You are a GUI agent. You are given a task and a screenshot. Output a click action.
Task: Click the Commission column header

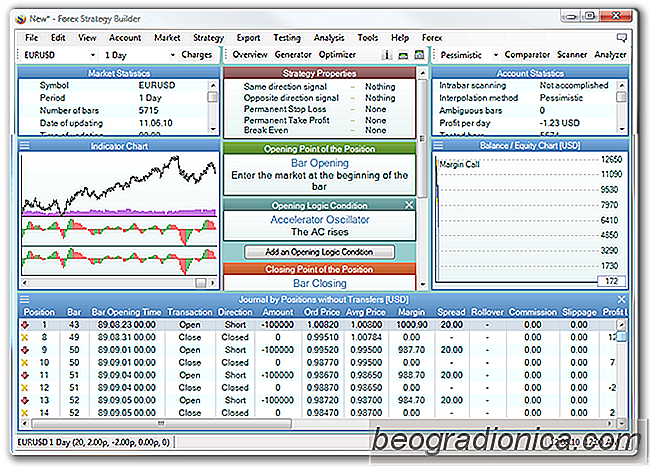point(533,312)
